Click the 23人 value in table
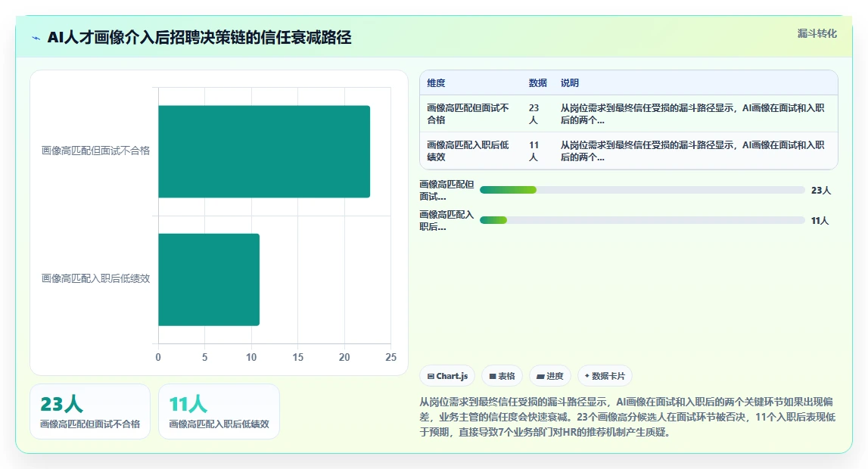 click(x=534, y=114)
